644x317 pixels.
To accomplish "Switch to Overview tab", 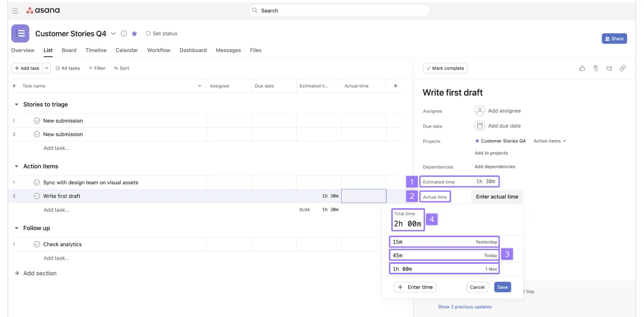I will point(23,50).
